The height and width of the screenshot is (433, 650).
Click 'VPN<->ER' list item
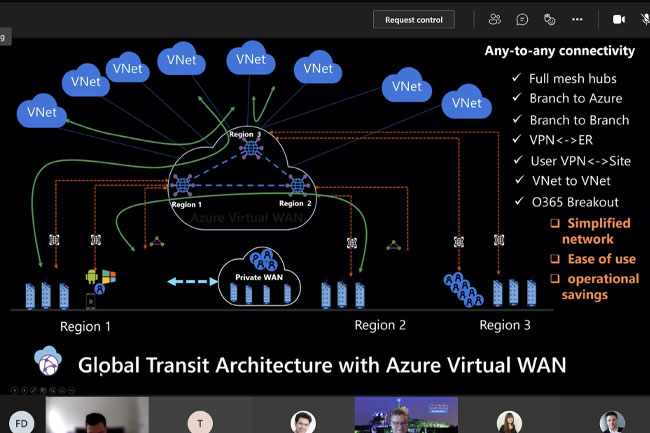pos(561,140)
